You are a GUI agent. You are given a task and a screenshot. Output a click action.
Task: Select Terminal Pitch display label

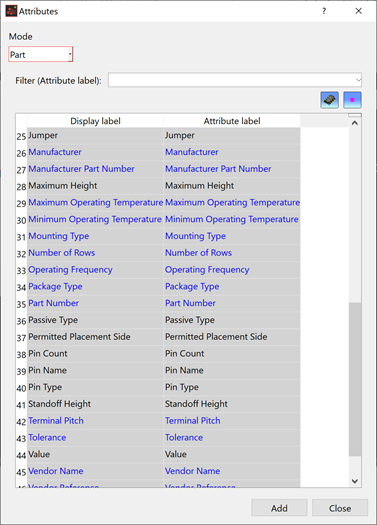[95, 421]
